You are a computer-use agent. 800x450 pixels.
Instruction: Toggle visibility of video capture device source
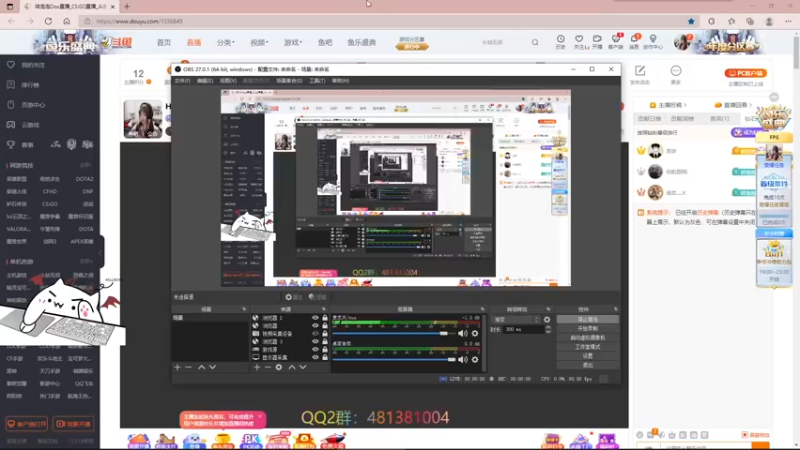(315, 334)
